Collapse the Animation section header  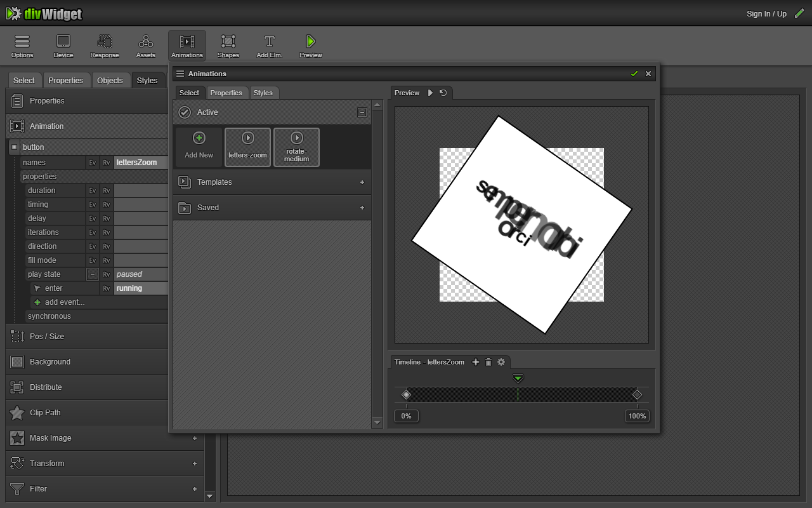click(x=87, y=126)
